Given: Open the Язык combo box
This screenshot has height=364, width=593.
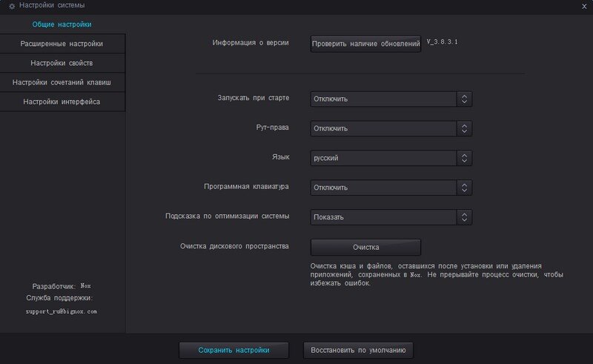Looking at the screenshot, I should point(391,158).
